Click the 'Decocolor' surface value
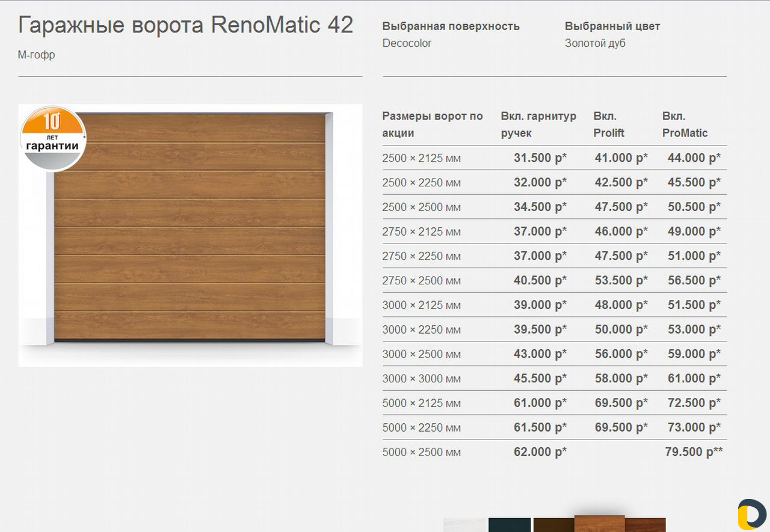 tap(407, 43)
